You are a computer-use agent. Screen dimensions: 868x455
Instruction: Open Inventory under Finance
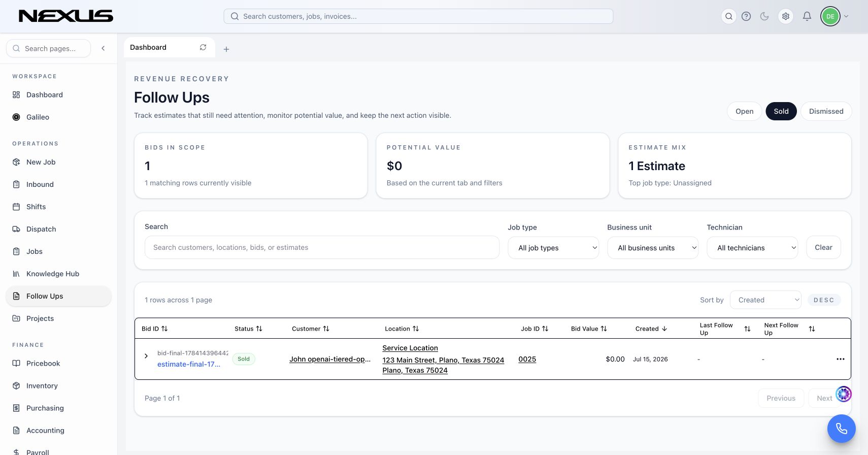(x=58, y=386)
